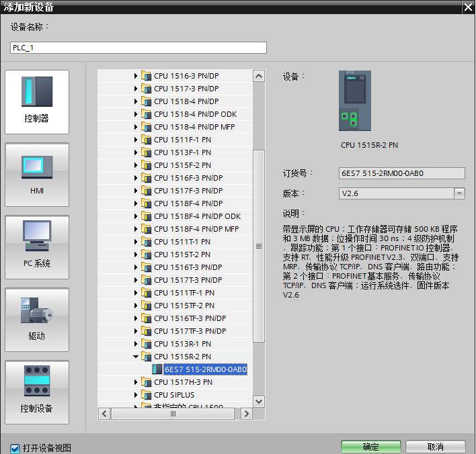The width and height of the screenshot is (476, 454).
Task: Expand the CPU 1517TF-3 PN/DP node
Action: point(136,331)
